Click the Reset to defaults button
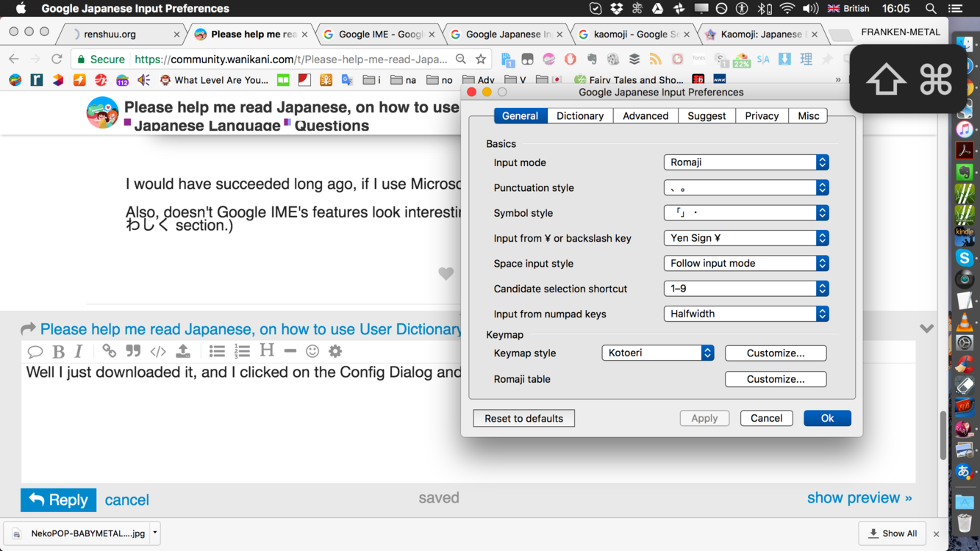Viewport: 980px width, 551px height. click(x=524, y=418)
